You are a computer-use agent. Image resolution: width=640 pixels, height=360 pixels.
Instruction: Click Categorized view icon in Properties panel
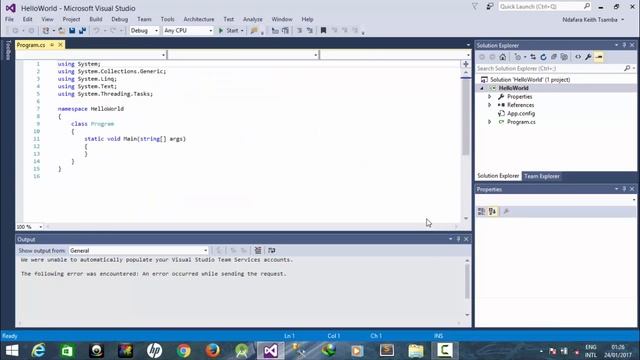click(482, 211)
